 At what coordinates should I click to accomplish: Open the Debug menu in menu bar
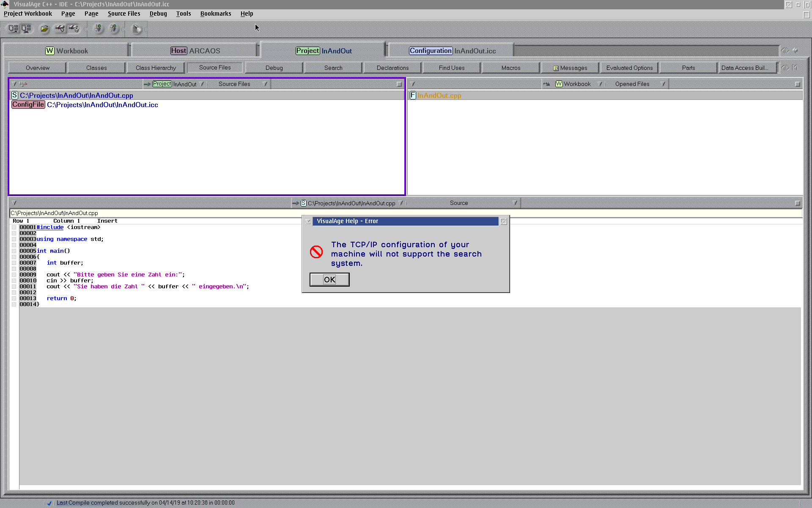pos(158,14)
